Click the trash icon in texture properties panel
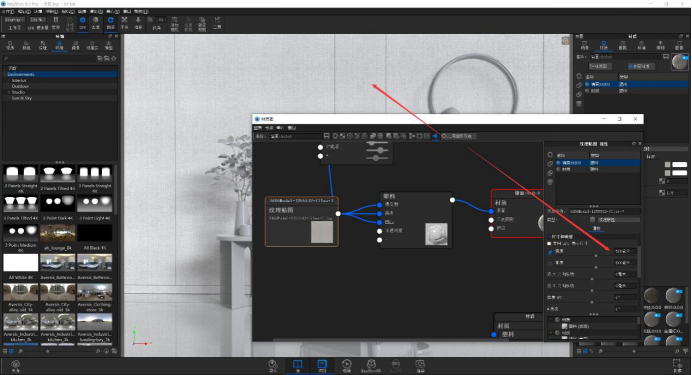The height and width of the screenshot is (375, 692). point(550,182)
